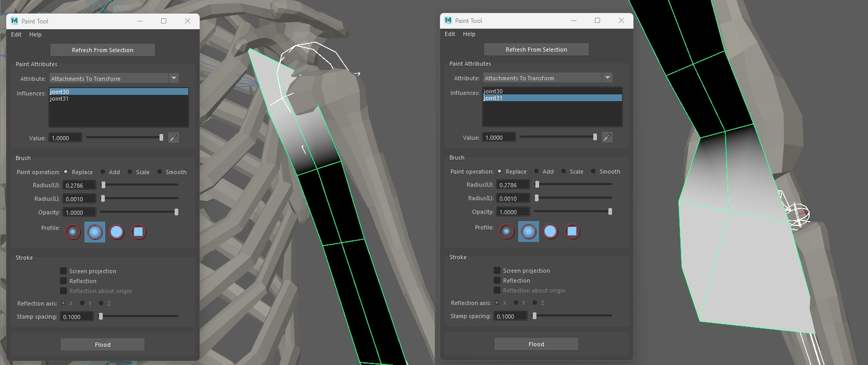This screenshot has height=365, width=868.
Task: Select soft brush profile in left Paint Tool
Action: point(95,232)
